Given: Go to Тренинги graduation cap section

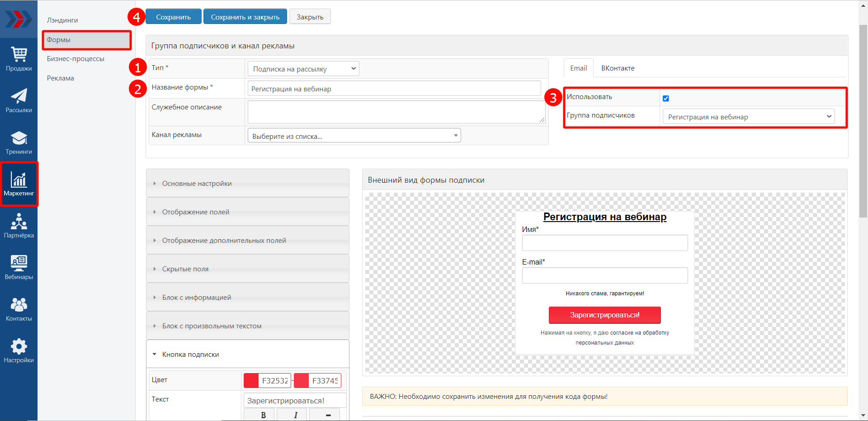Looking at the screenshot, I should click(x=19, y=142).
